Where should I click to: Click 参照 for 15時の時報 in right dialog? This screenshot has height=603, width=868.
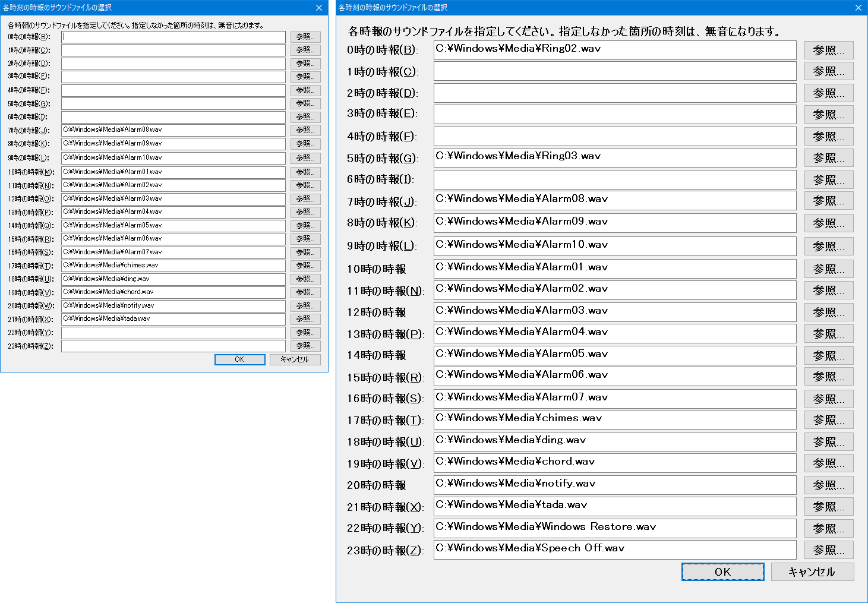pos(829,376)
